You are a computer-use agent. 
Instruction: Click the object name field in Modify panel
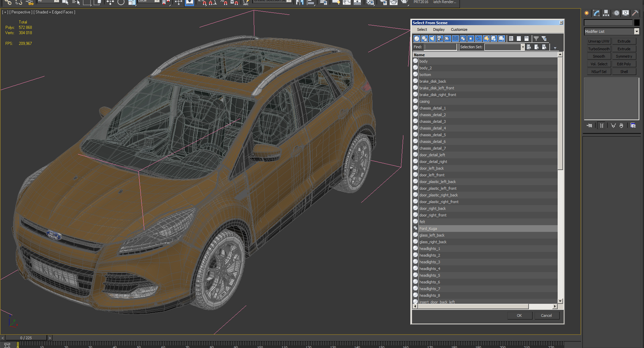[608, 23]
